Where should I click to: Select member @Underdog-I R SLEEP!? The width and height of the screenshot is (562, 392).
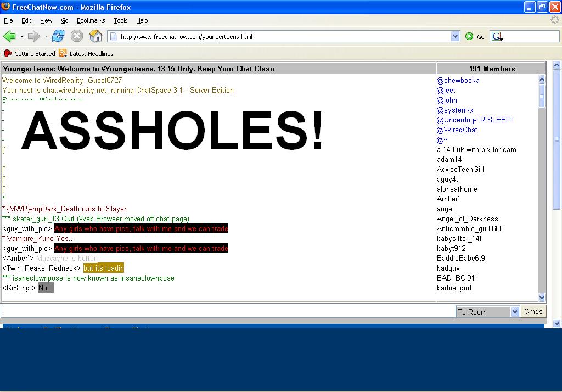click(x=475, y=120)
